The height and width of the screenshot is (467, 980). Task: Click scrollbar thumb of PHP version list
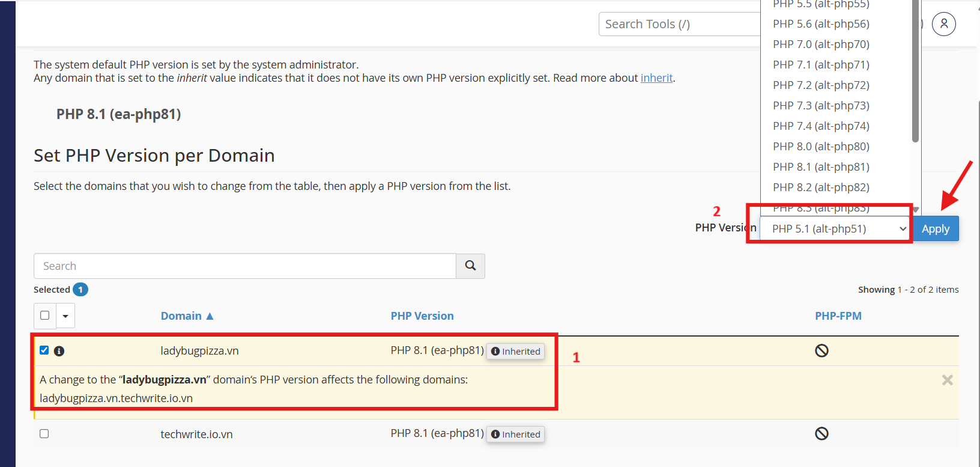[915, 71]
